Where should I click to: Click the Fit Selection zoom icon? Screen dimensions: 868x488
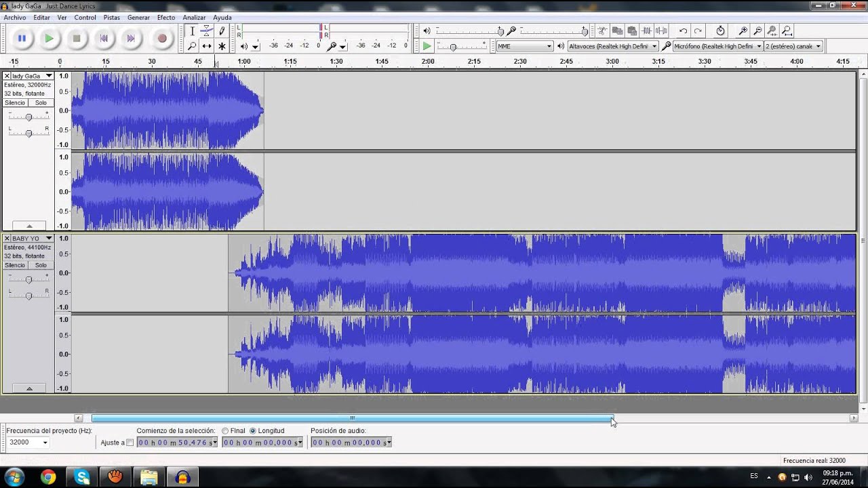pos(772,30)
